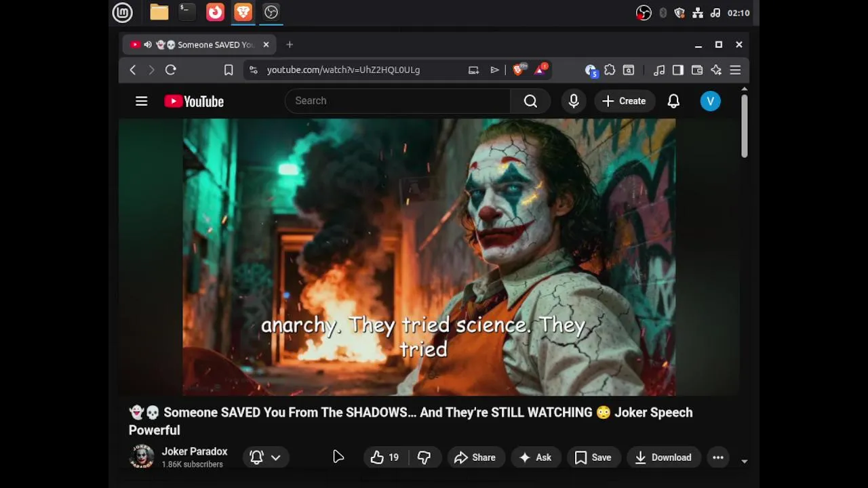This screenshot has height=488, width=868.
Task: Open YouTube notifications bell
Action: coord(673,101)
